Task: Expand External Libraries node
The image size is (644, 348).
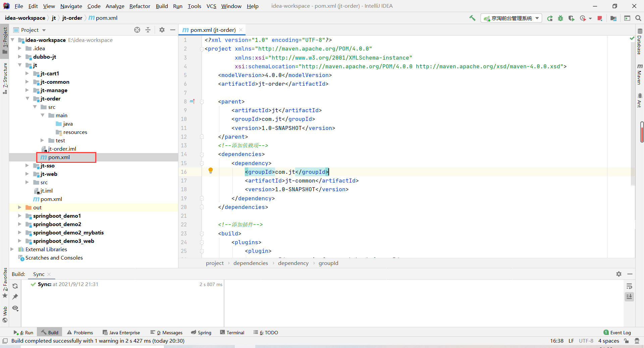Action: 12,249
